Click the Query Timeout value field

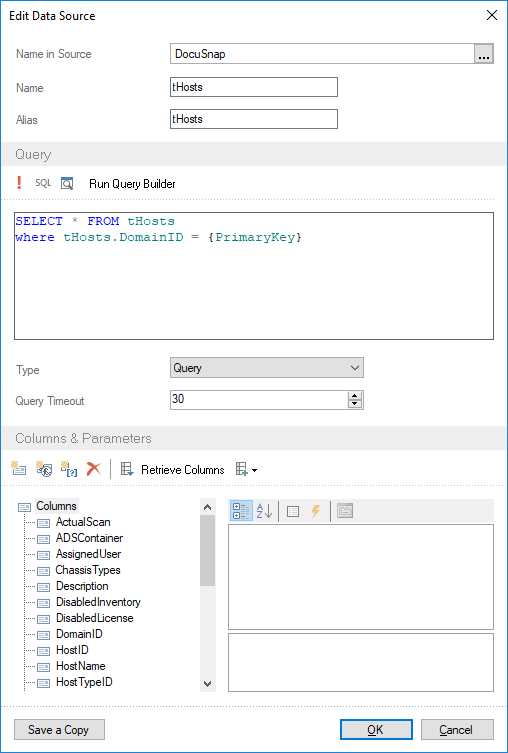(x=259, y=400)
